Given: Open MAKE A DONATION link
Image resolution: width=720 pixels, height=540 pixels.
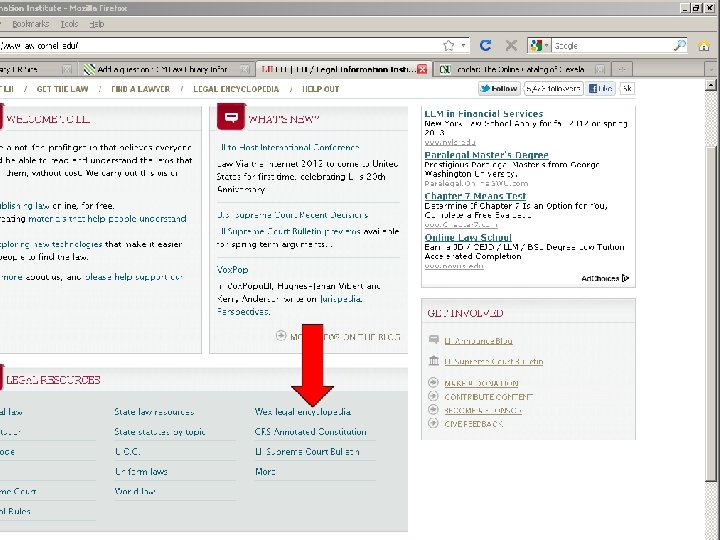Looking at the screenshot, I should click(x=481, y=383).
